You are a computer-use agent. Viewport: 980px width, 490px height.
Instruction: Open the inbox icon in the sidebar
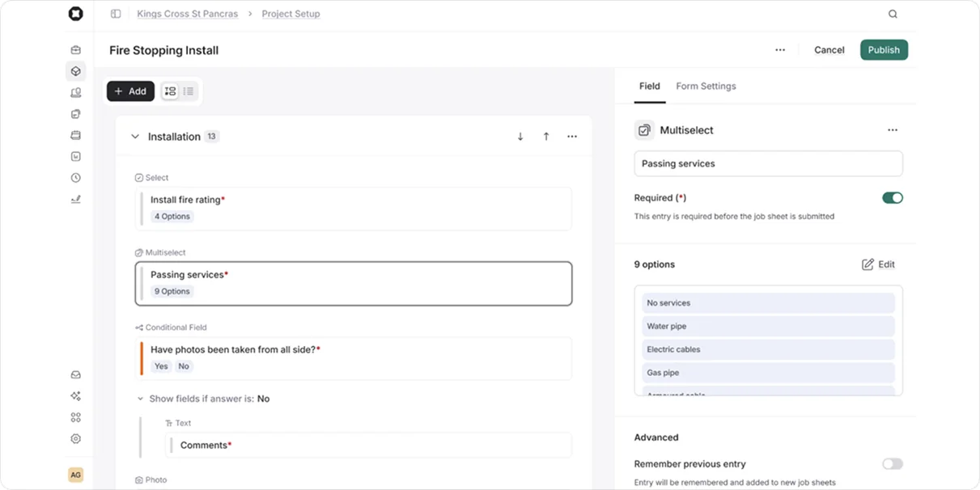[x=75, y=375]
